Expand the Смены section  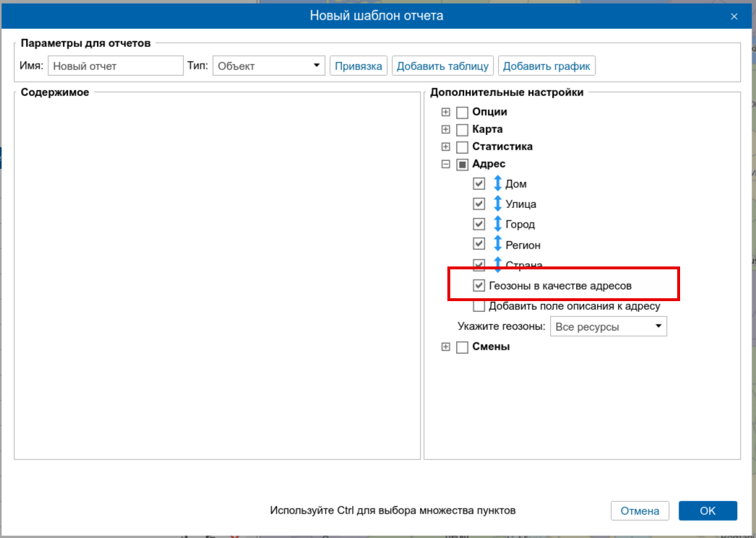(x=446, y=347)
